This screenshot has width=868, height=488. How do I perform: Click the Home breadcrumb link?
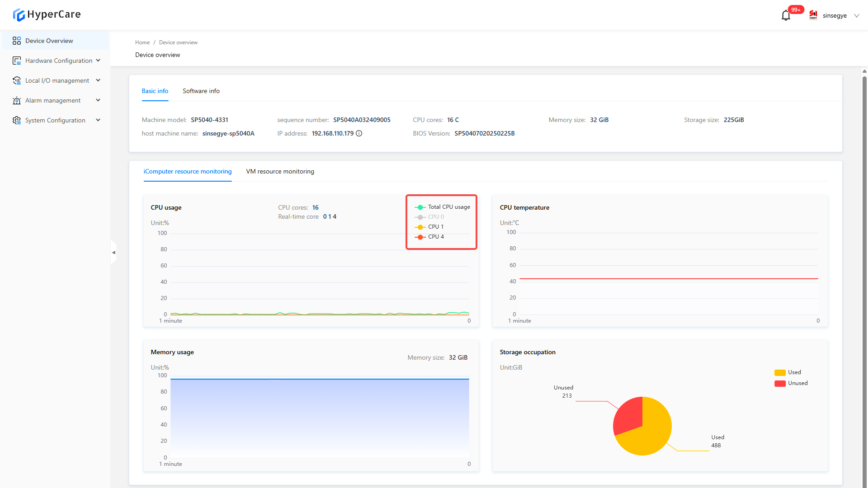point(142,42)
